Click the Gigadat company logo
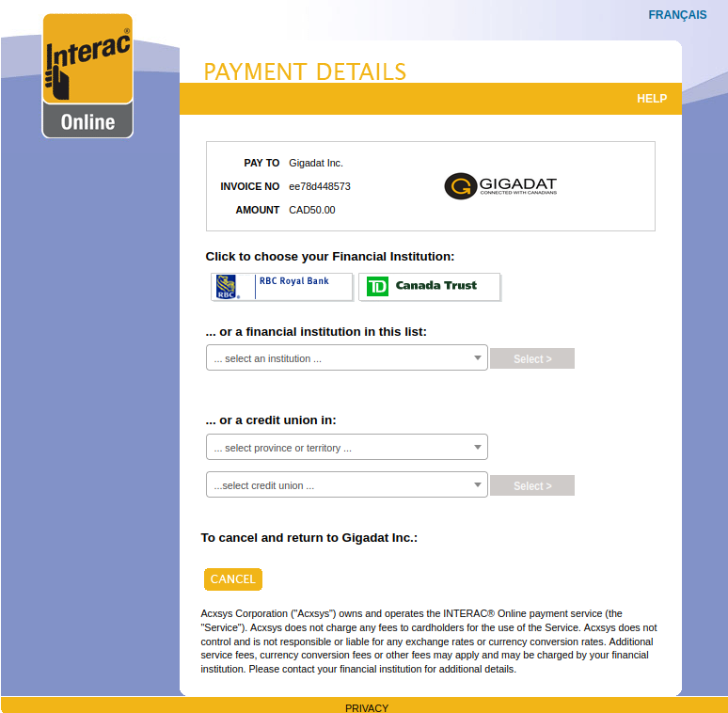 500,186
